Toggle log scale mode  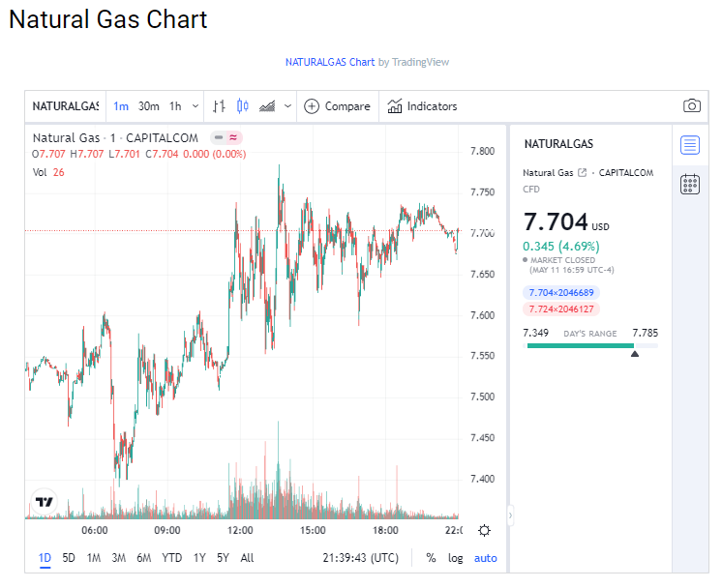pyautogui.click(x=456, y=558)
